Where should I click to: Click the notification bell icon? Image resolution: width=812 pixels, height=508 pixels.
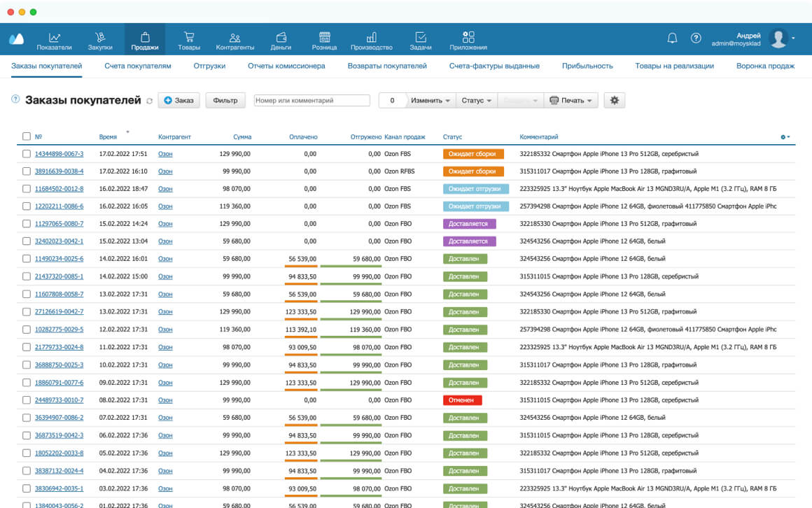672,38
